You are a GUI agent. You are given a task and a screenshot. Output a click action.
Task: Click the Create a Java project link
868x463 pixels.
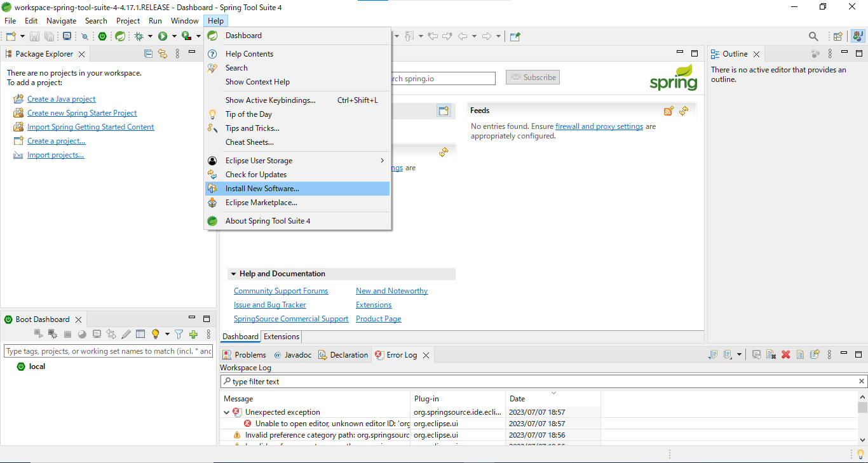tap(62, 99)
